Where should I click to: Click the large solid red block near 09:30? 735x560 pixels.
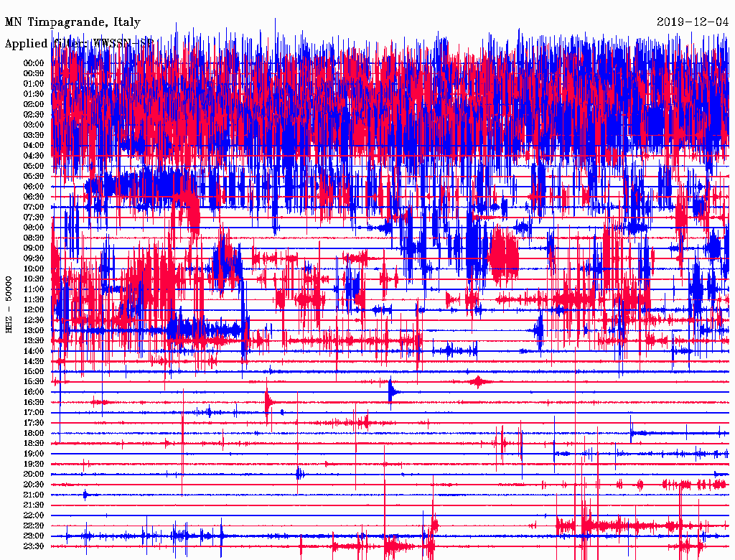(502, 256)
